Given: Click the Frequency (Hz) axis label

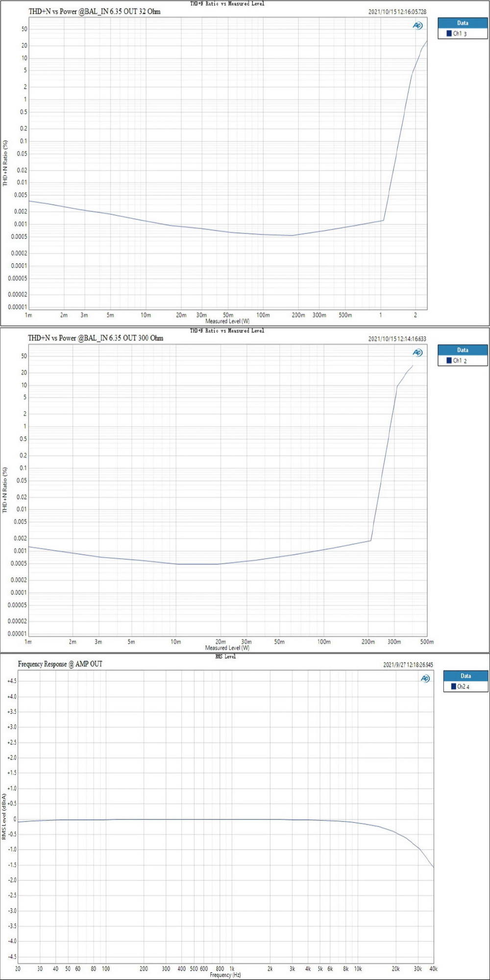Looking at the screenshot, I should click(225, 975).
